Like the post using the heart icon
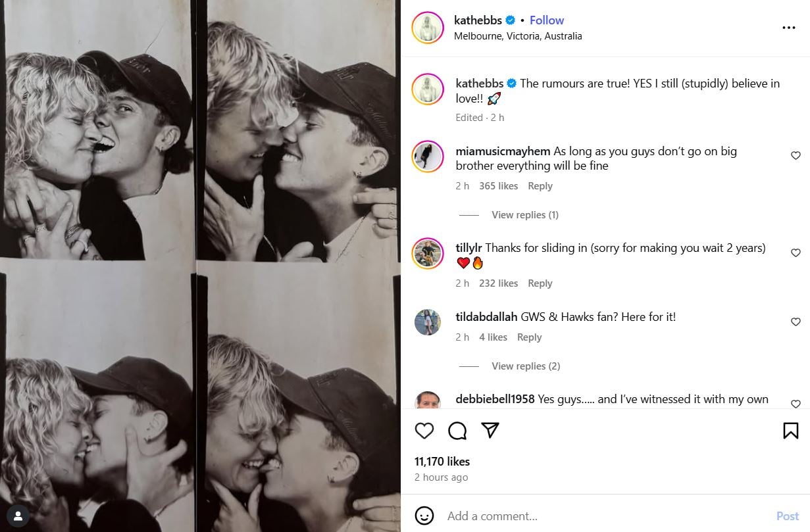 [424, 431]
